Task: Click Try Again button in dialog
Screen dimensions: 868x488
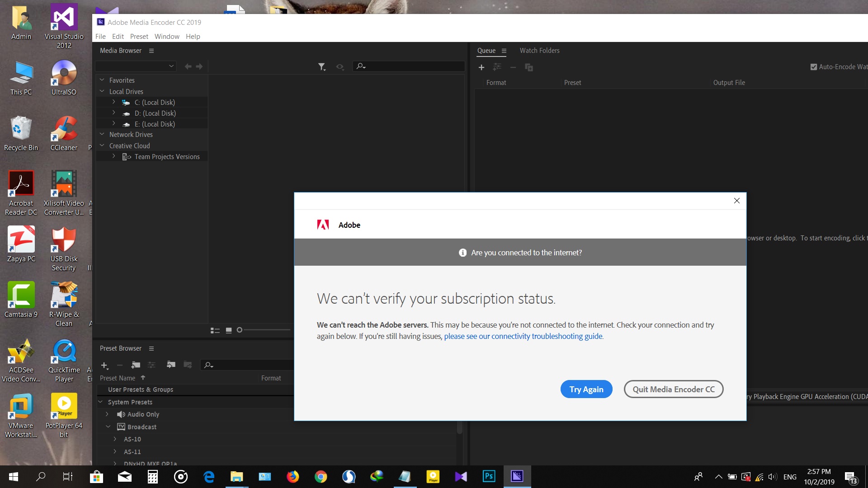Action: pos(586,389)
